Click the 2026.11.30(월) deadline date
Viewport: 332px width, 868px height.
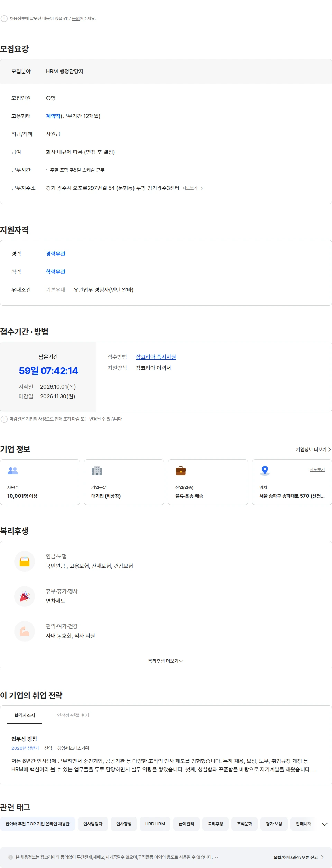point(57,396)
